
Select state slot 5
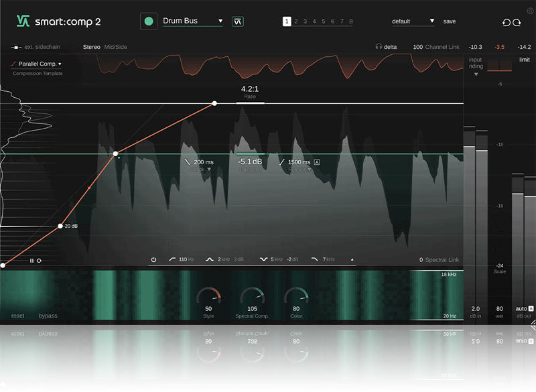pos(324,21)
